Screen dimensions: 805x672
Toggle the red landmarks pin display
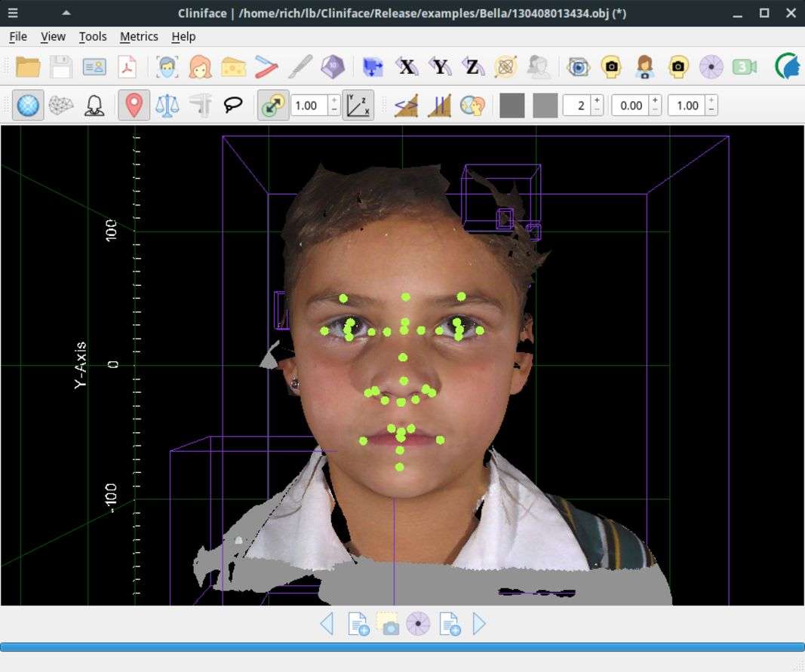[x=134, y=106]
